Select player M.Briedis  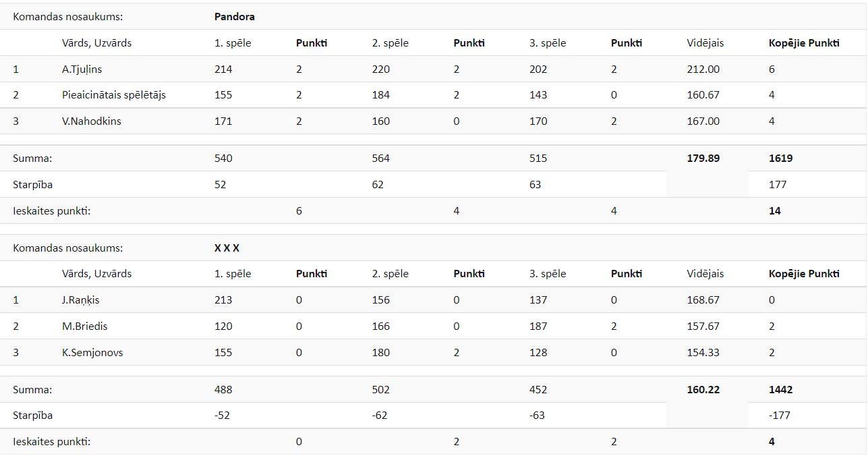(84, 326)
